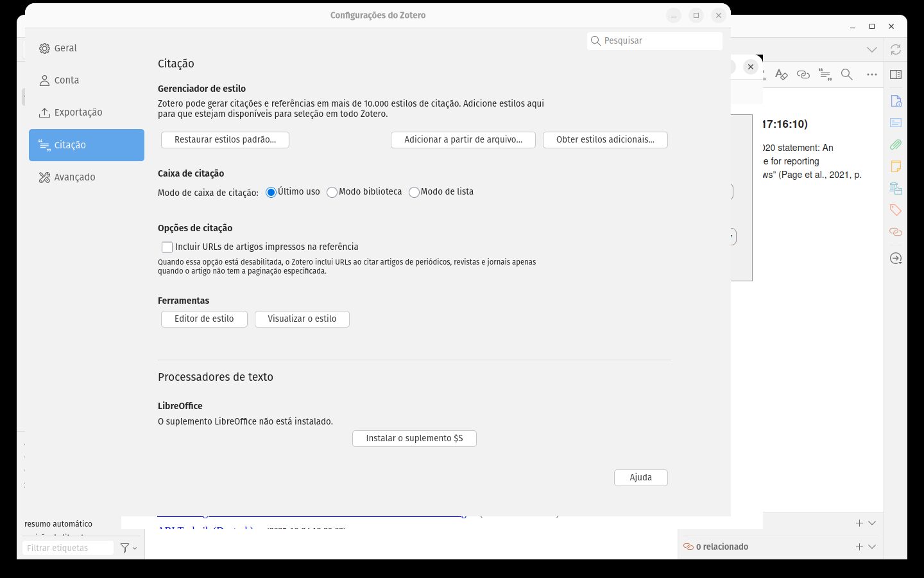Open the Geral settings section
Image resolution: width=924 pixels, height=578 pixels.
(x=86, y=48)
